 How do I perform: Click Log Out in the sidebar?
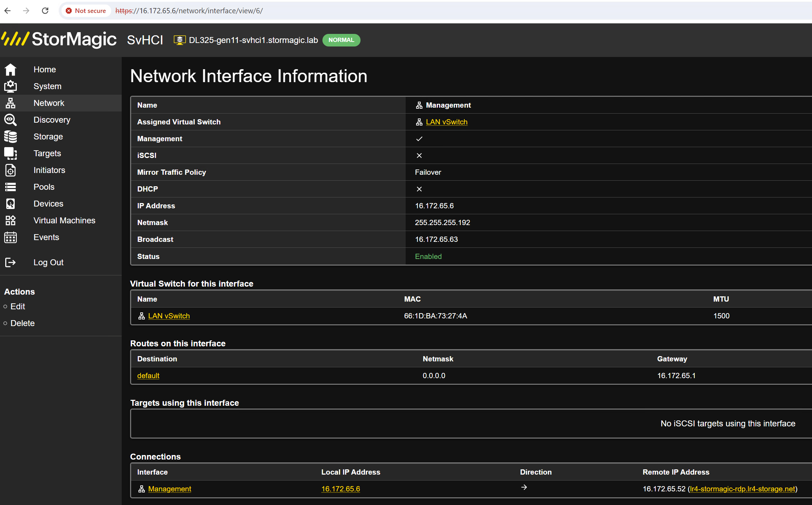pyautogui.click(x=49, y=262)
